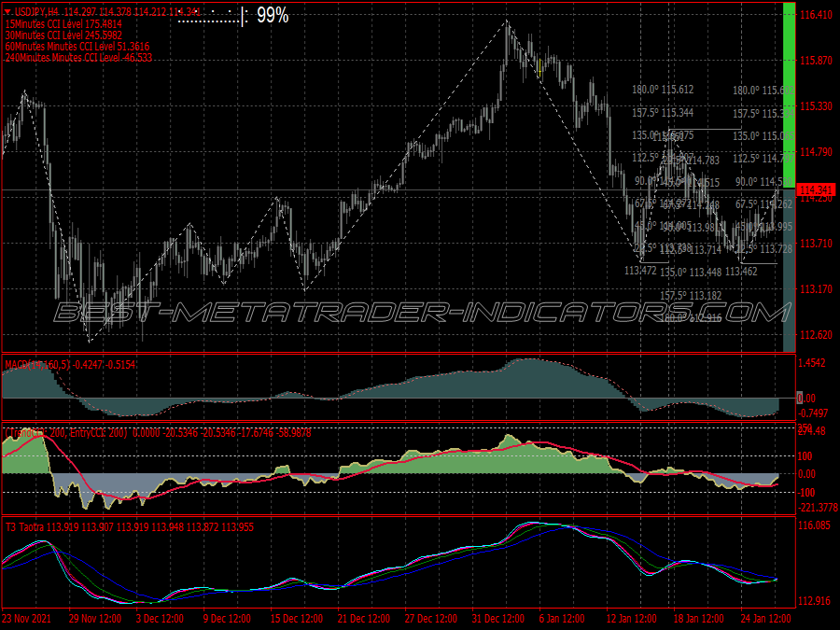Image resolution: width=840 pixels, height=630 pixels.
Task: Click the red current price tag 114.341
Action: (x=816, y=190)
